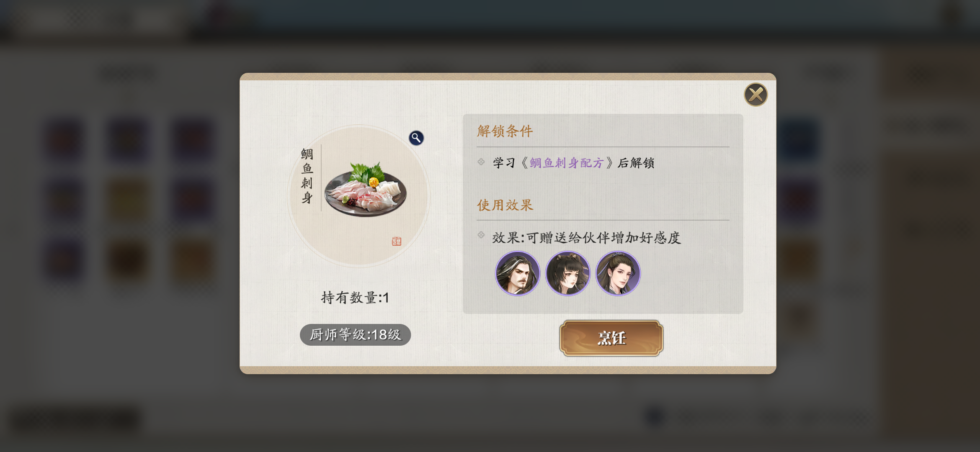This screenshot has width=980, height=452.
Task: Click the 后解锁 text after recipe link
Action: tap(636, 163)
